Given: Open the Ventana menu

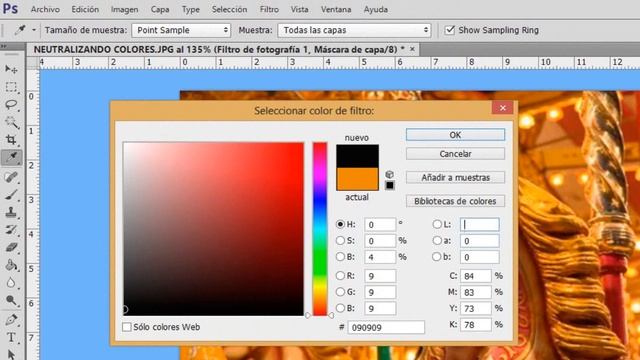Looking at the screenshot, I should click(336, 9).
